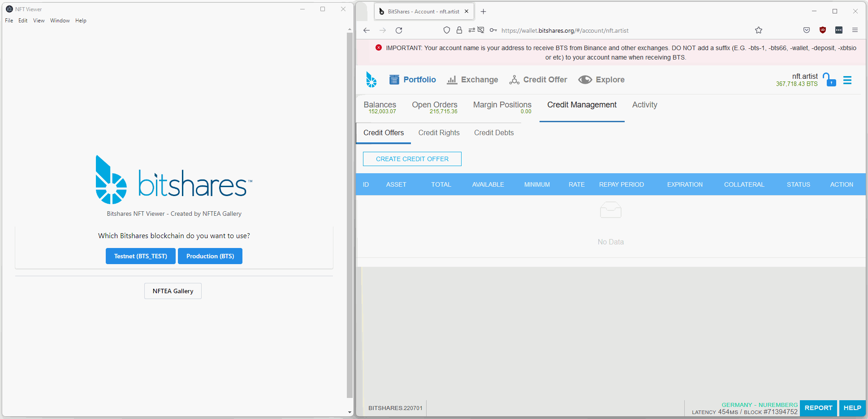The height and width of the screenshot is (419, 868).
Task: Click the ACTION column header
Action: tap(842, 184)
